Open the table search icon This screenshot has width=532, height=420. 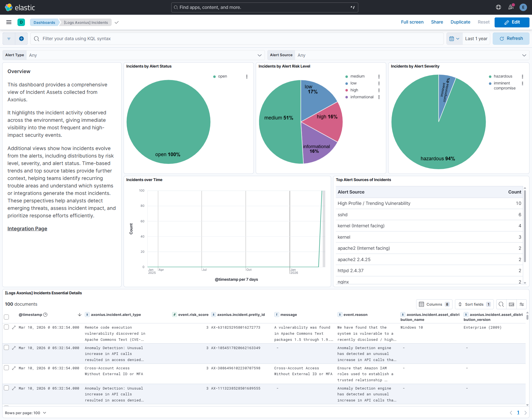[501, 304]
